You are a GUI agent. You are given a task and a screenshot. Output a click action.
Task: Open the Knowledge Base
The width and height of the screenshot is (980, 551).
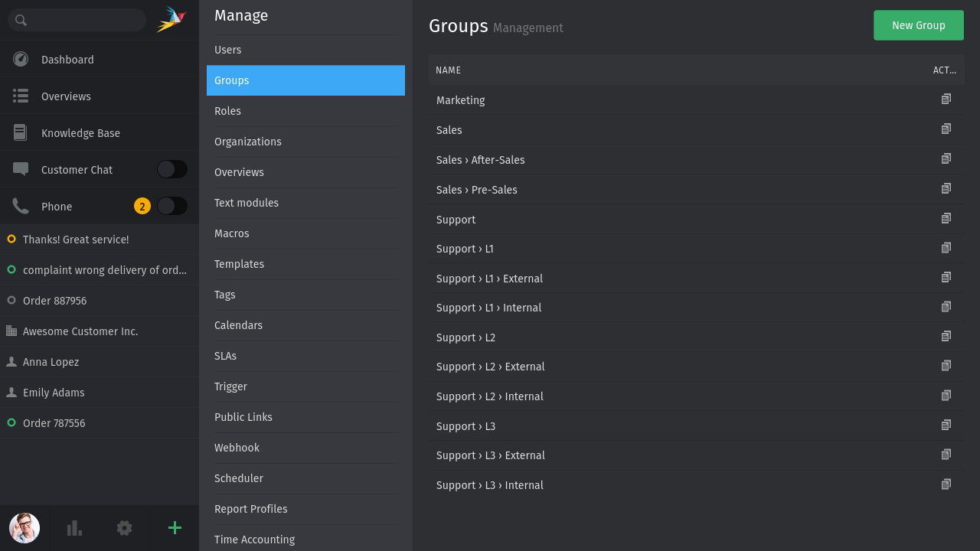pos(80,132)
